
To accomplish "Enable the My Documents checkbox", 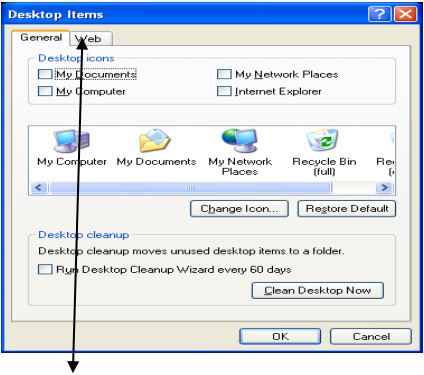I will point(45,74).
